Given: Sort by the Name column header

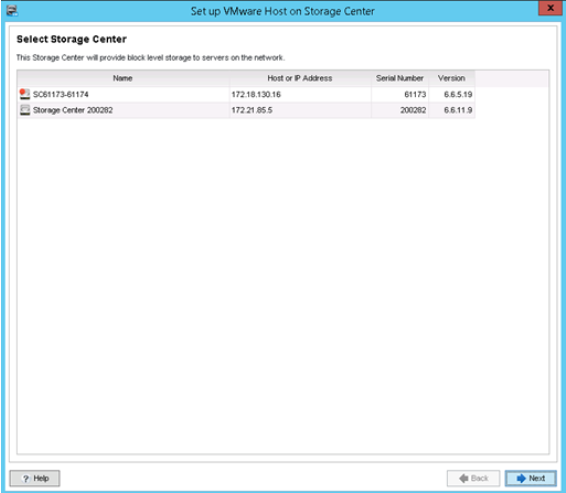Looking at the screenshot, I should 123,78.
